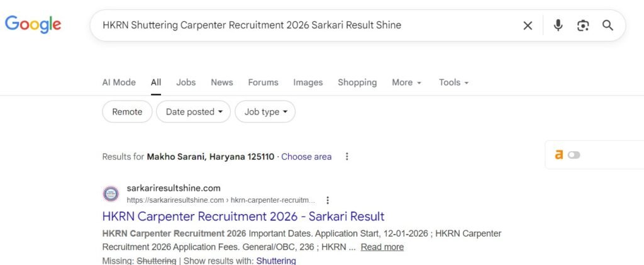
Task: Click the magnifying glass search button
Action: [608, 25]
